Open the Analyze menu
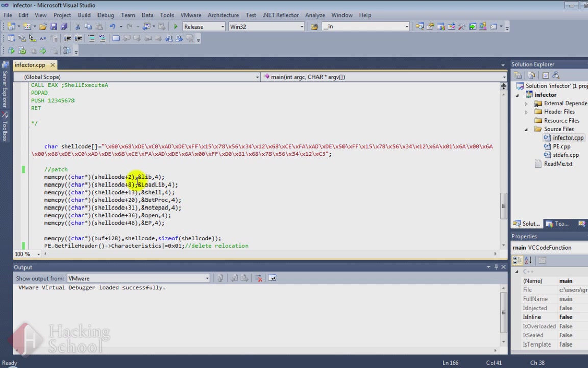This screenshot has width=588, height=368. pyautogui.click(x=315, y=15)
